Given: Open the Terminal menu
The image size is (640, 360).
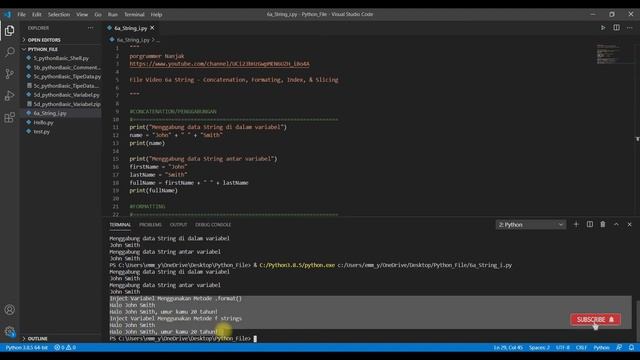Looking at the screenshot, I should point(134,14).
